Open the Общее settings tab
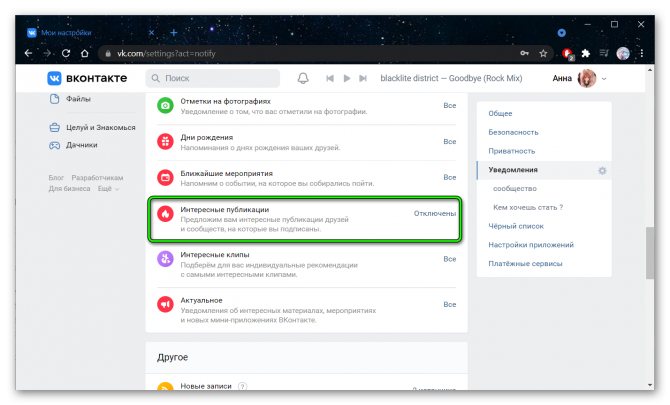The height and width of the screenshot is (405, 670). (x=500, y=113)
